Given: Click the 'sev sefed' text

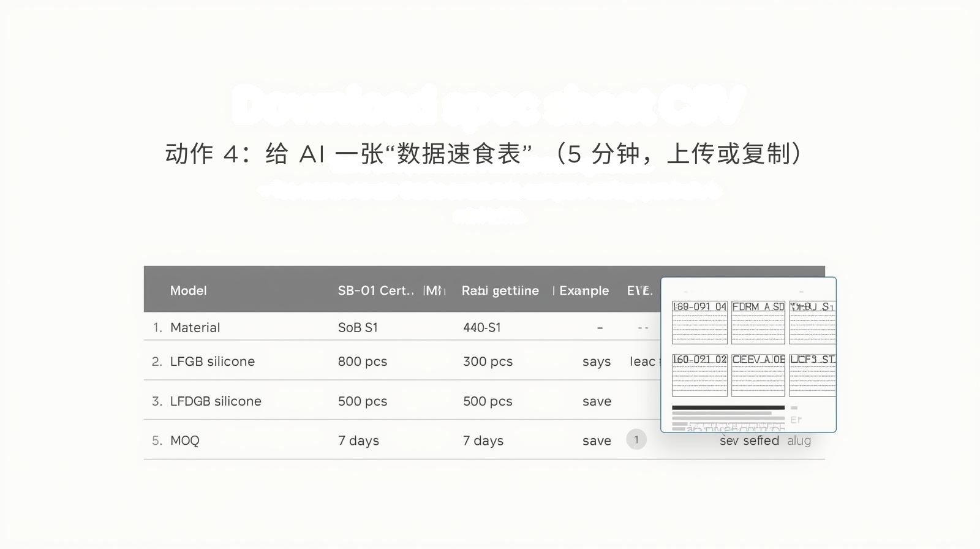Looking at the screenshot, I should coord(749,441).
